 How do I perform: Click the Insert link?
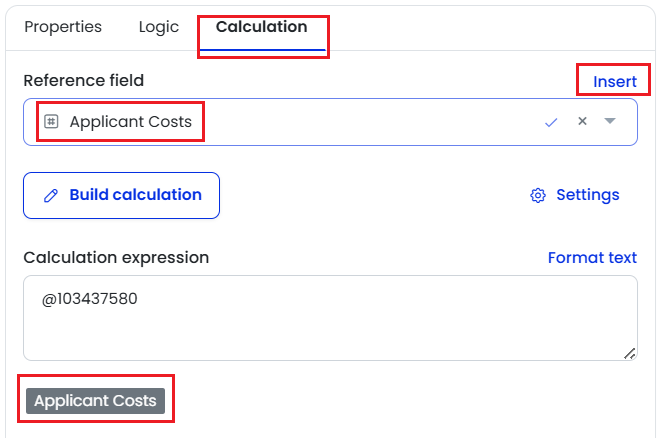tap(615, 81)
